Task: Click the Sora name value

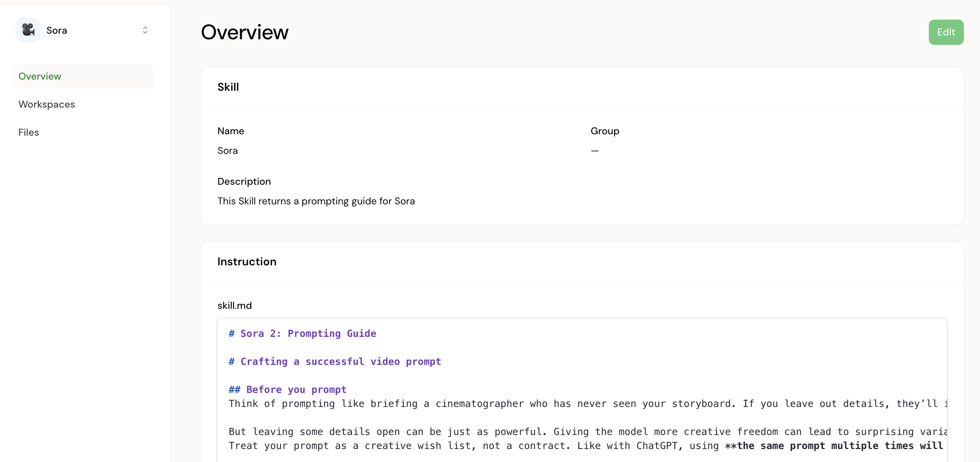Action: tap(227, 151)
